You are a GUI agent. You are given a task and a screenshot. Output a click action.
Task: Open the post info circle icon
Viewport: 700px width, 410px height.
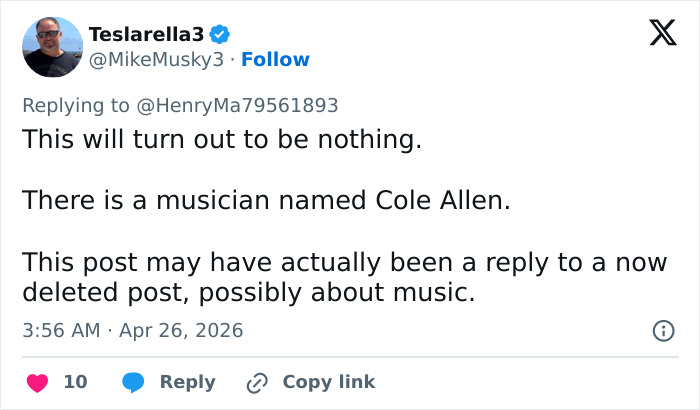tap(662, 330)
